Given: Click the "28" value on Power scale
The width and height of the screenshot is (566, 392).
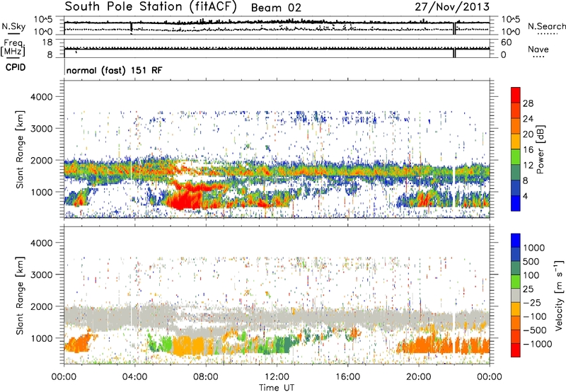Looking at the screenshot, I should [528, 103].
